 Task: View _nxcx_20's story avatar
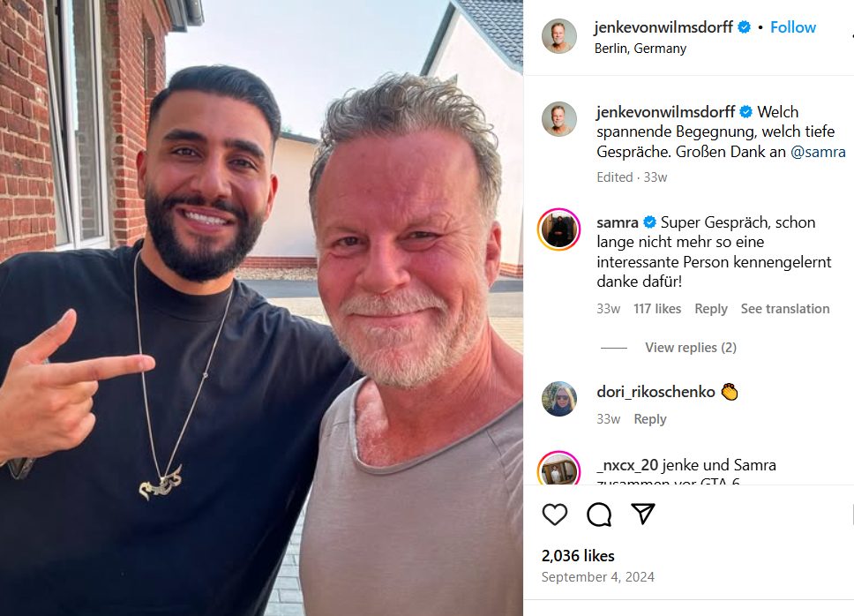pos(558,469)
